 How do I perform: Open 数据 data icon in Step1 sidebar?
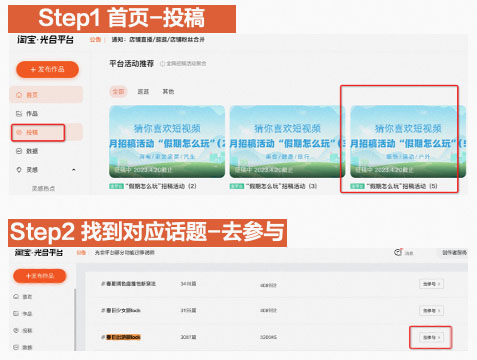19,151
